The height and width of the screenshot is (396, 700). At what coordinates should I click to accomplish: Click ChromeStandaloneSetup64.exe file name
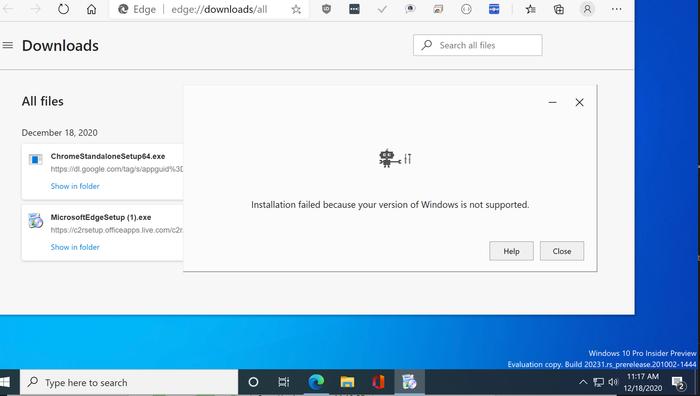(x=108, y=156)
